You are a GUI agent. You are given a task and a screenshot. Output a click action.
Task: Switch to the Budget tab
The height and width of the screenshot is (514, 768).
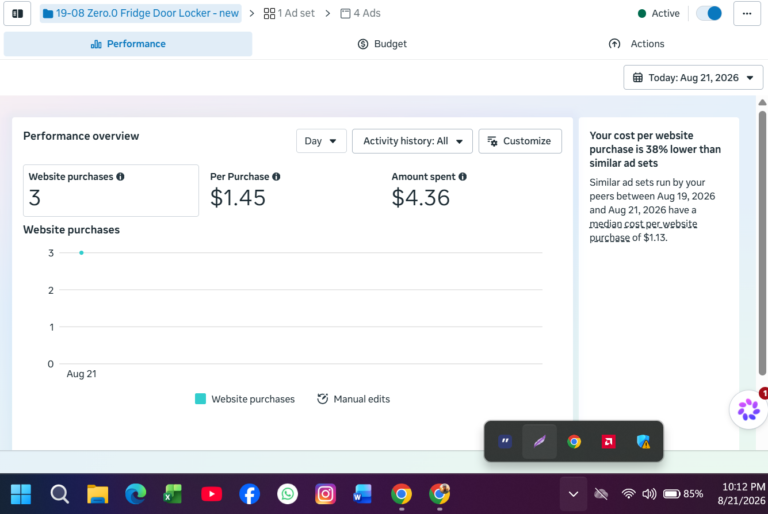click(x=382, y=44)
